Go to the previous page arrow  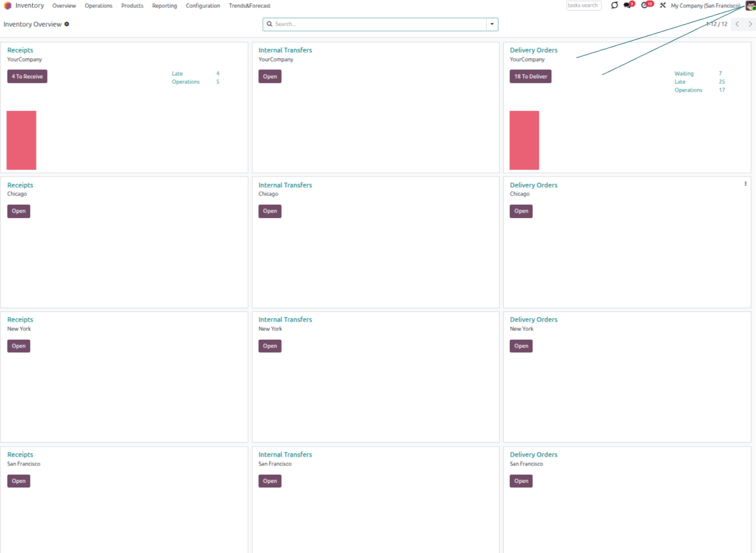point(737,24)
